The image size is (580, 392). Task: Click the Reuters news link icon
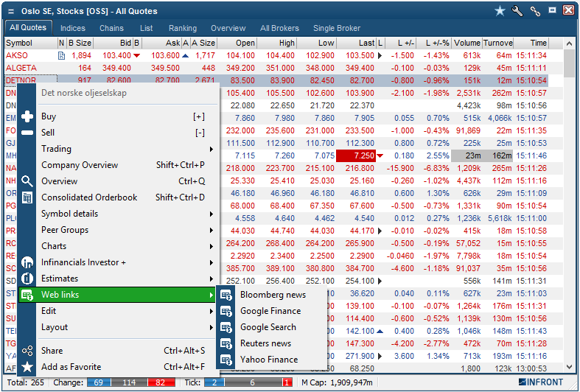[x=226, y=343]
